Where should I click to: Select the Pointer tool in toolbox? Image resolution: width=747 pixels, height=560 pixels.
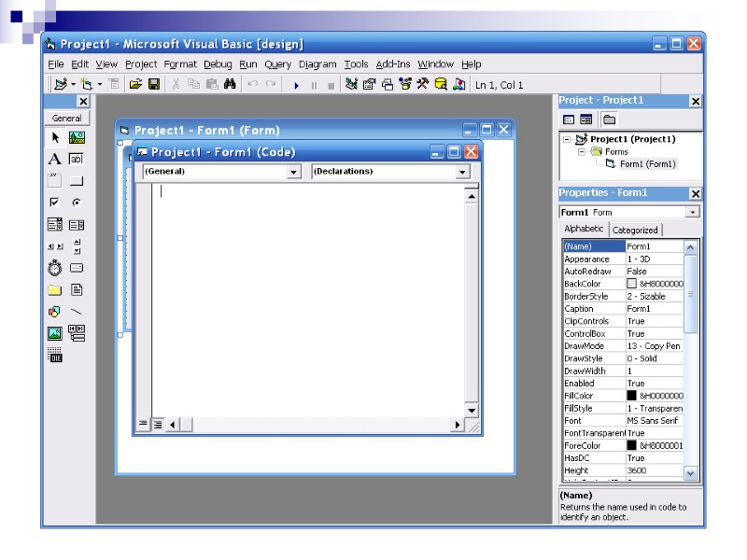55,137
